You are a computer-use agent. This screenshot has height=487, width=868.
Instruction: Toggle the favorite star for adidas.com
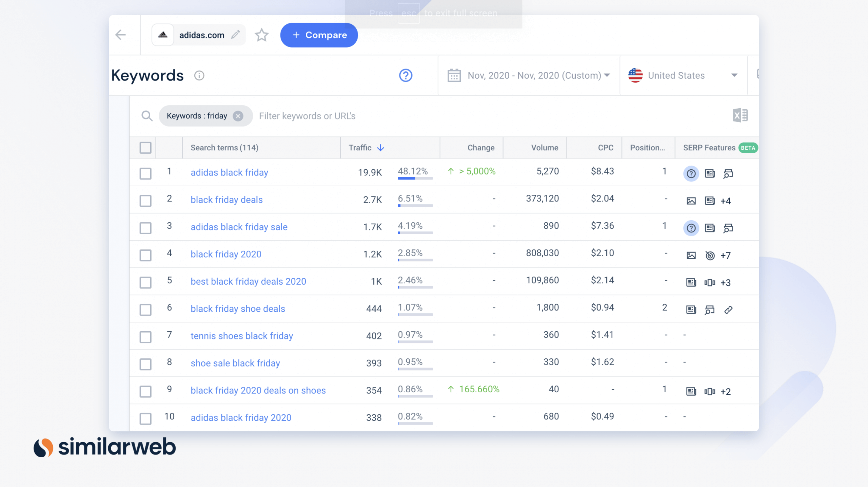(x=261, y=35)
